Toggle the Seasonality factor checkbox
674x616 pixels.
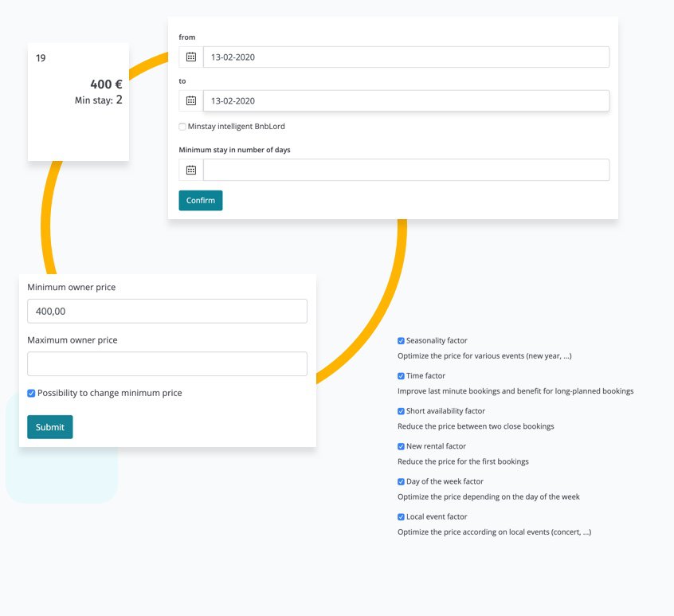tap(401, 340)
